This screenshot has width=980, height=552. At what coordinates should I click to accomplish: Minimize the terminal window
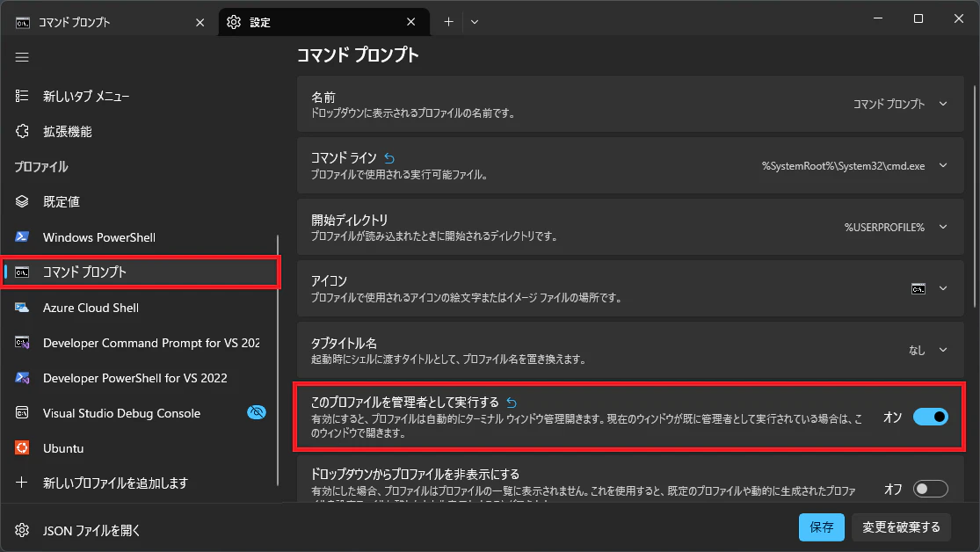[878, 18]
